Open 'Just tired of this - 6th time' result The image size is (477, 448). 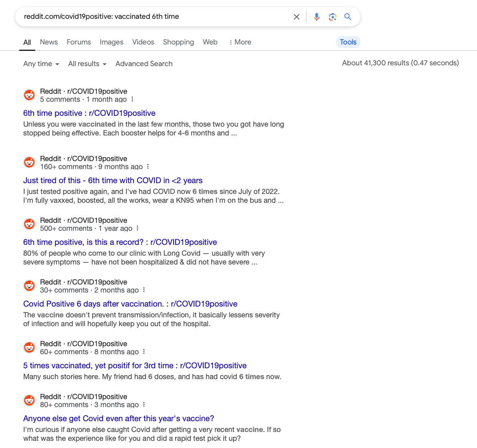click(x=113, y=180)
